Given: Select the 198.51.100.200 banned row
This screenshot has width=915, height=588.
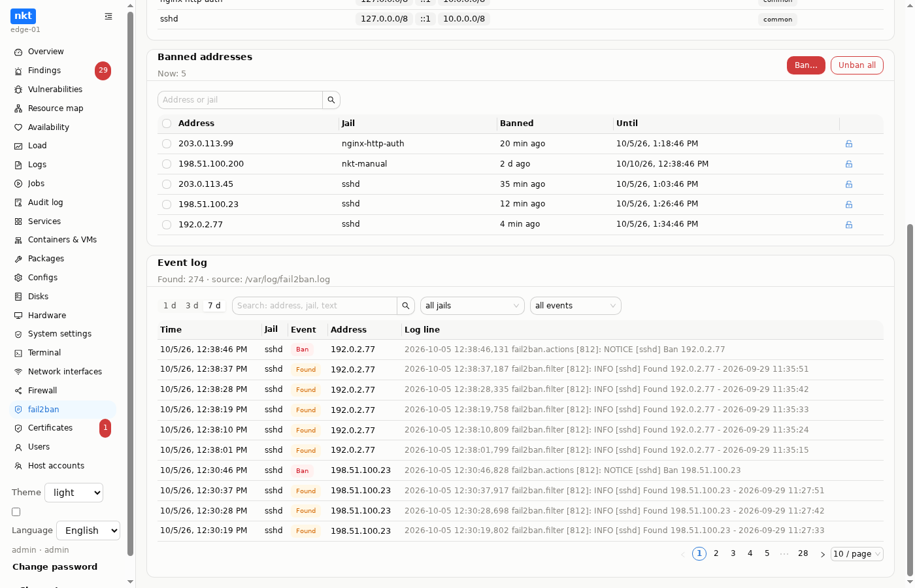Looking at the screenshot, I should pos(167,164).
